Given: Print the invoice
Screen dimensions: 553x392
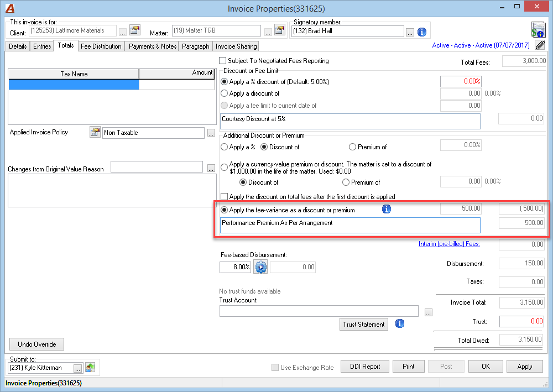Looking at the screenshot, I should (x=409, y=366).
